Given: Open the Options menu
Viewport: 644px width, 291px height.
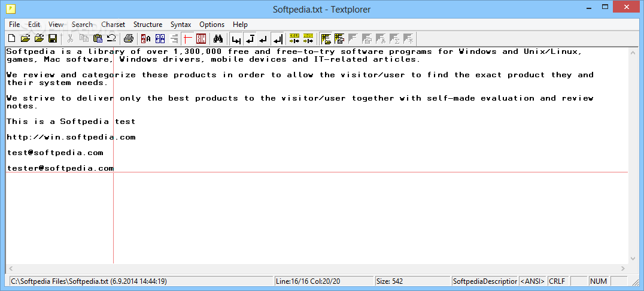Looking at the screenshot, I should coord(212,24).
